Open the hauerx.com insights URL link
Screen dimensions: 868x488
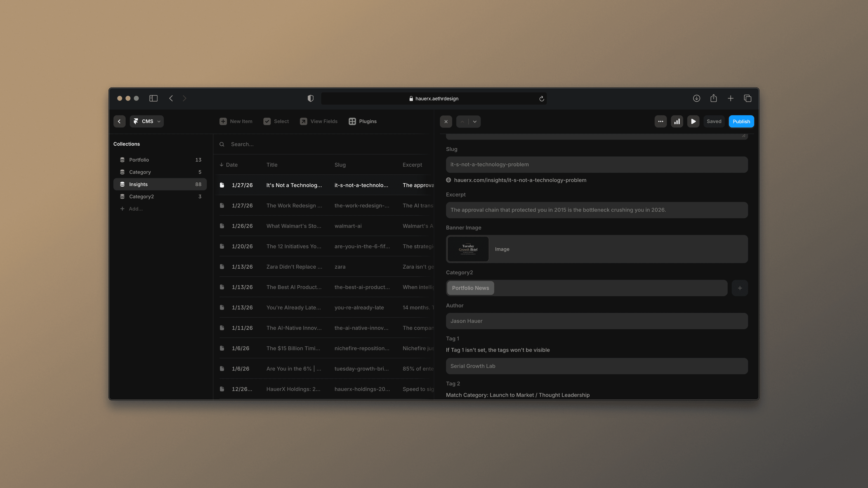tap(520, 180)
